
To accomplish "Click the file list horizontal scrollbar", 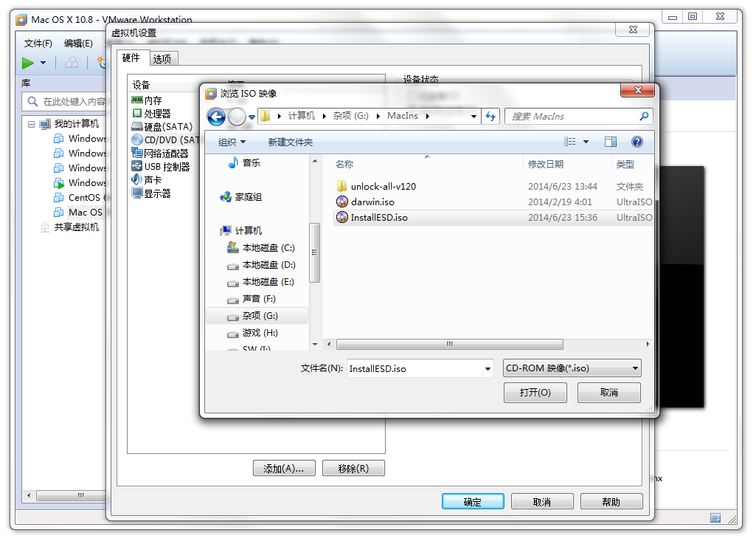I will pos(450,345).
